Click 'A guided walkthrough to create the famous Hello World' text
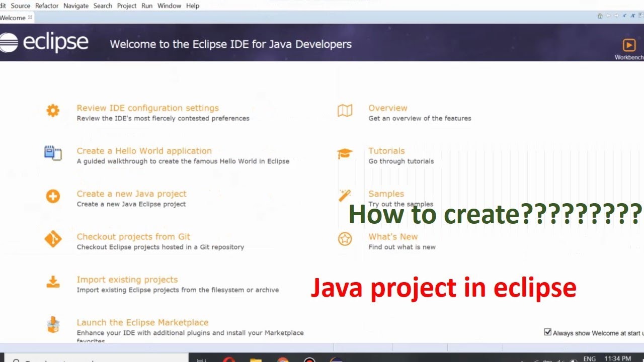This screenshot has height=362, width=644. point(183,161)
